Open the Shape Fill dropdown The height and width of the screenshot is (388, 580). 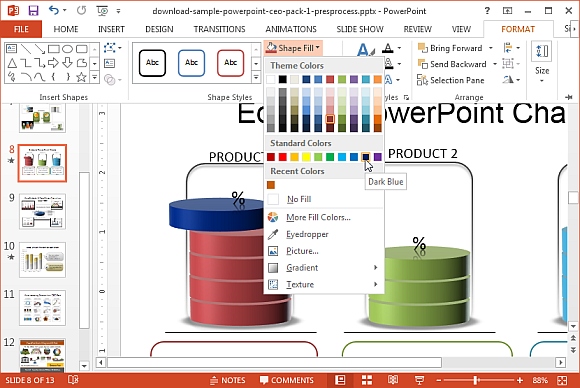pyautogui.click(x=293, y=48)
